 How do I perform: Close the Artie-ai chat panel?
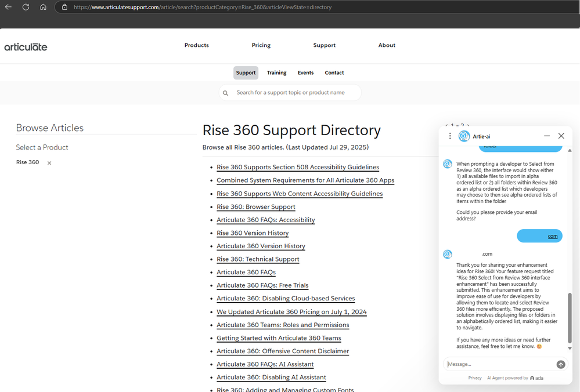561,136
